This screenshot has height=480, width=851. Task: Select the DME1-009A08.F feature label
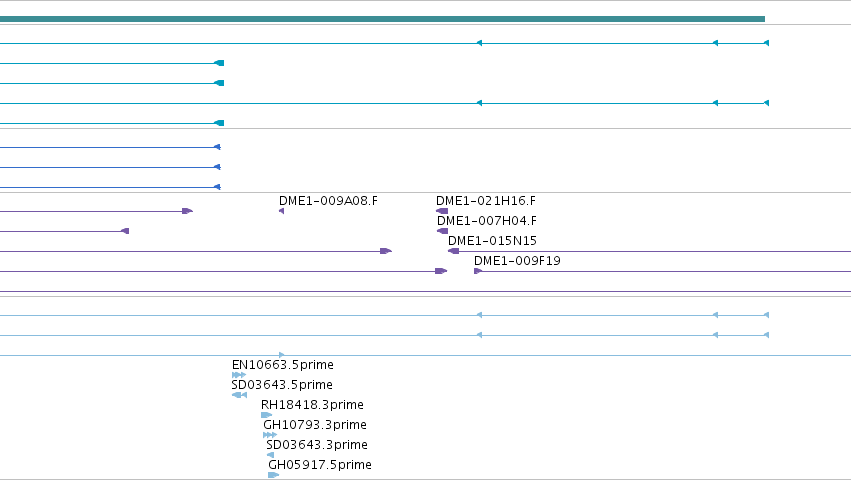(328, 201)
